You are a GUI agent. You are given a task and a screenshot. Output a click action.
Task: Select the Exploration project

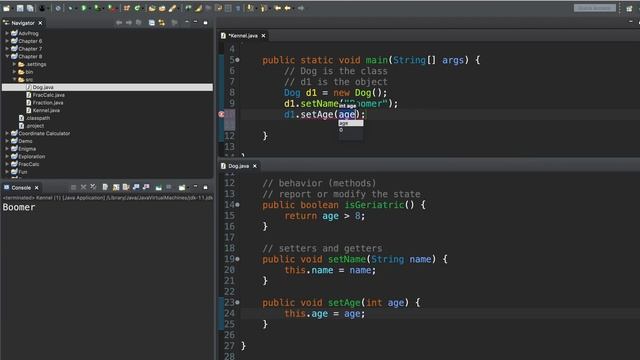(31, 157)
